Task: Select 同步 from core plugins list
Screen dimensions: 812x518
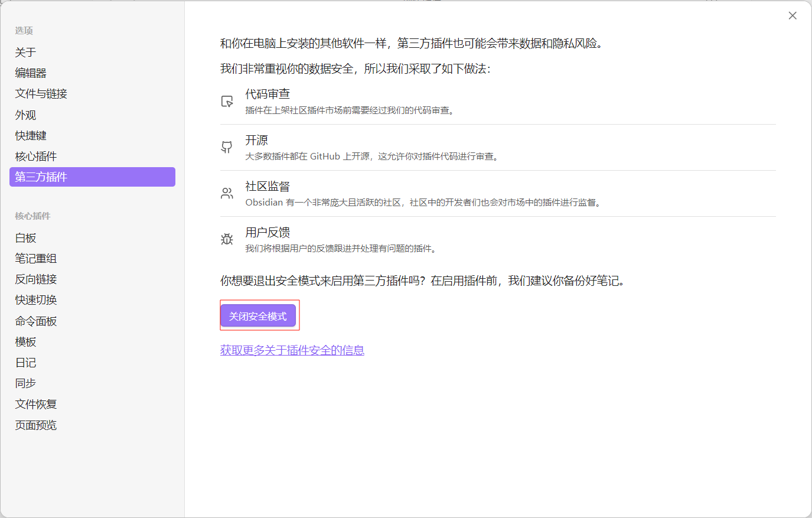Action: click(25, 383)
